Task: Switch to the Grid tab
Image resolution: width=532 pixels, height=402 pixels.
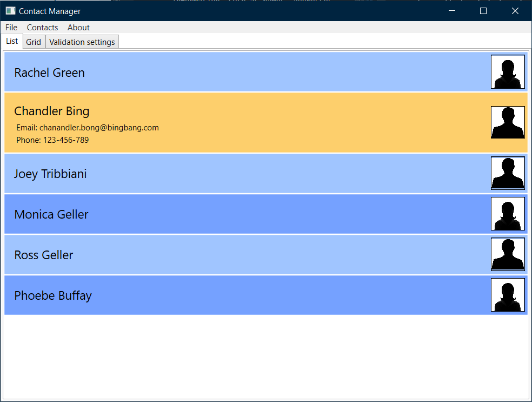Action: [34, 42]
